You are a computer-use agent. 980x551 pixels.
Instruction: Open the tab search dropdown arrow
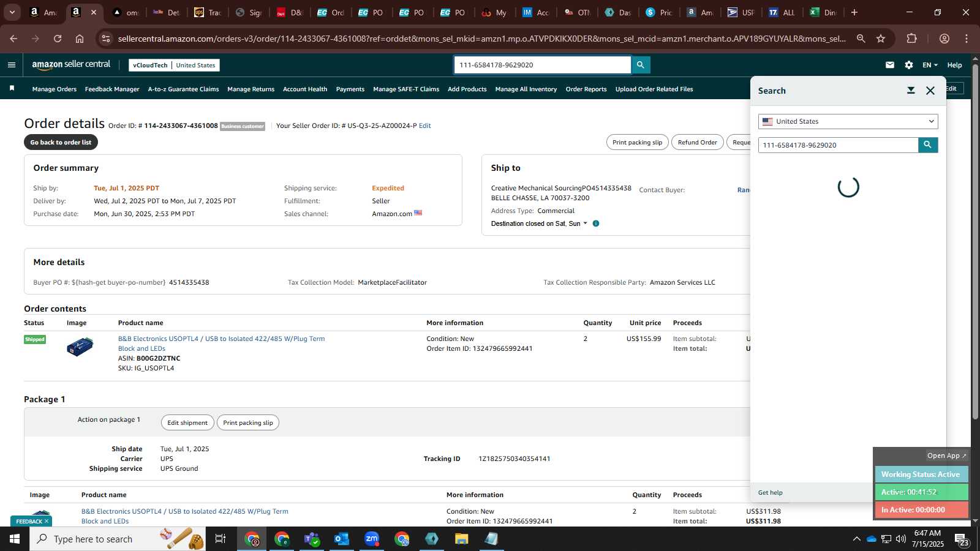pos(12,12)
